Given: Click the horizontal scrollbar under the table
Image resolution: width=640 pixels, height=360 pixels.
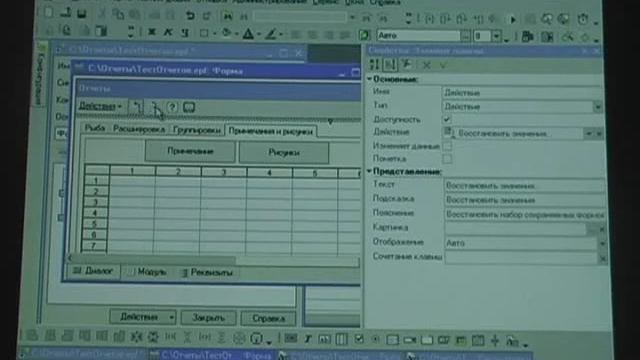Looking at the screenshot, I should [213, 260].
